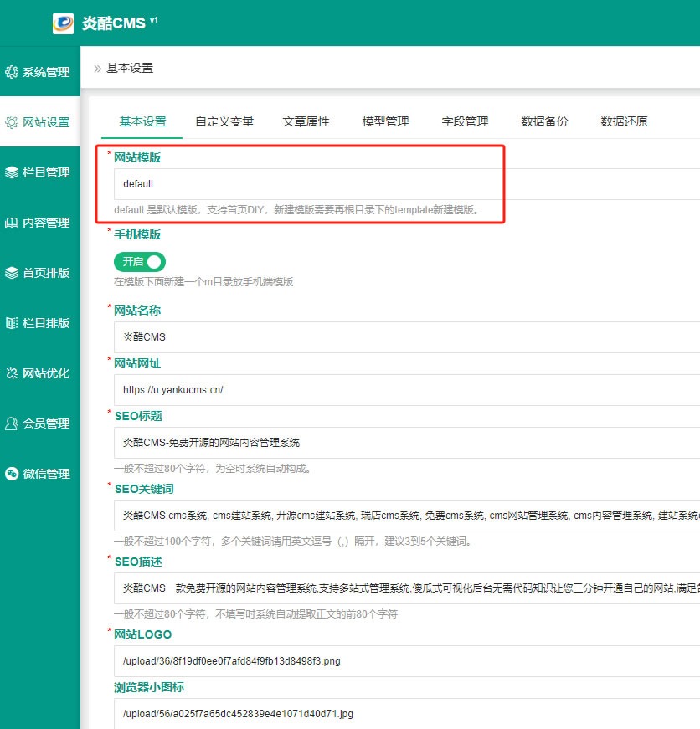Click the optimization icon beside 网站优化
This screenshot has height=729, width=700.
tap(12, 373)
